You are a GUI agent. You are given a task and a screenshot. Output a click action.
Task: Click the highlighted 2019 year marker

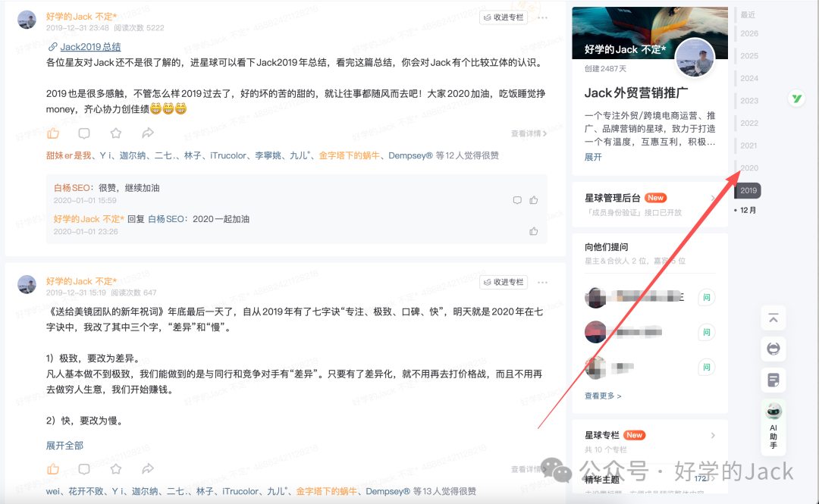[x=748, y=191]
